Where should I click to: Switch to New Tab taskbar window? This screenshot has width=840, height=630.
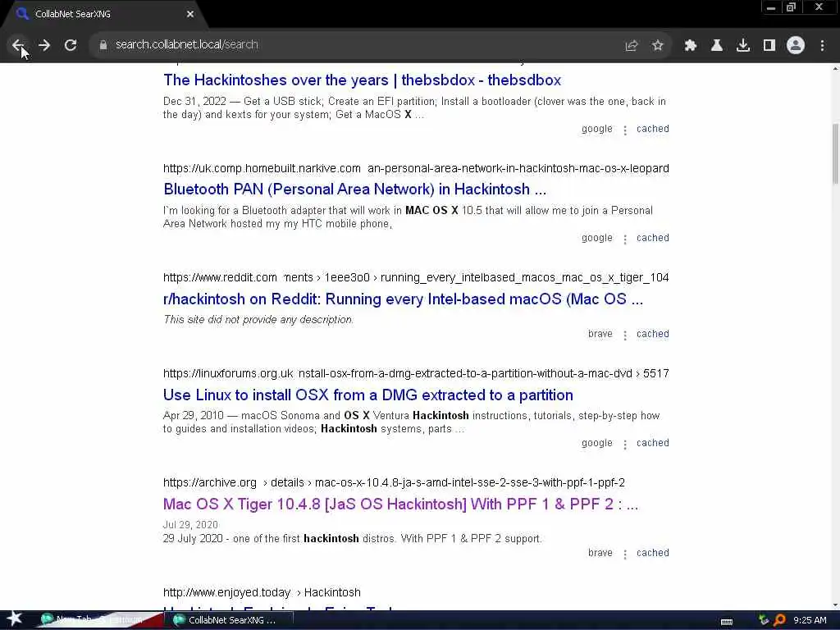pyautogui.click(x=99, y=620)
